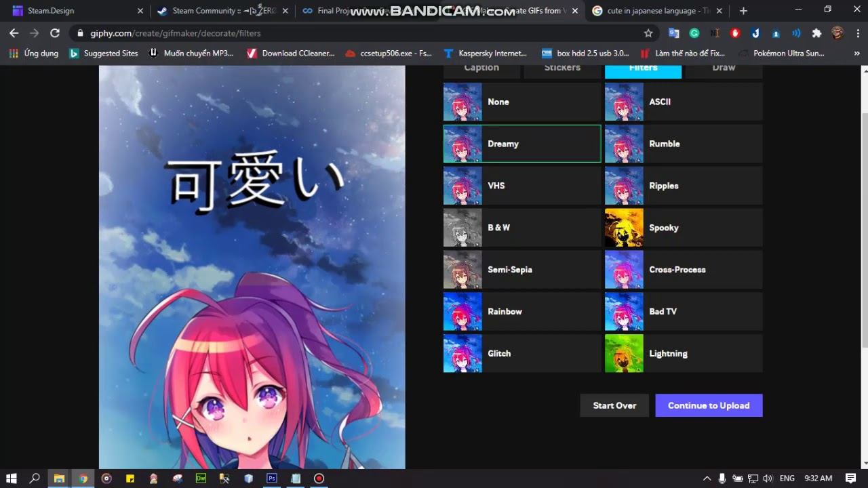This screenshot has width=868, height=488.
Task: Apply the Rumble filter
Action: coord(684,144)
